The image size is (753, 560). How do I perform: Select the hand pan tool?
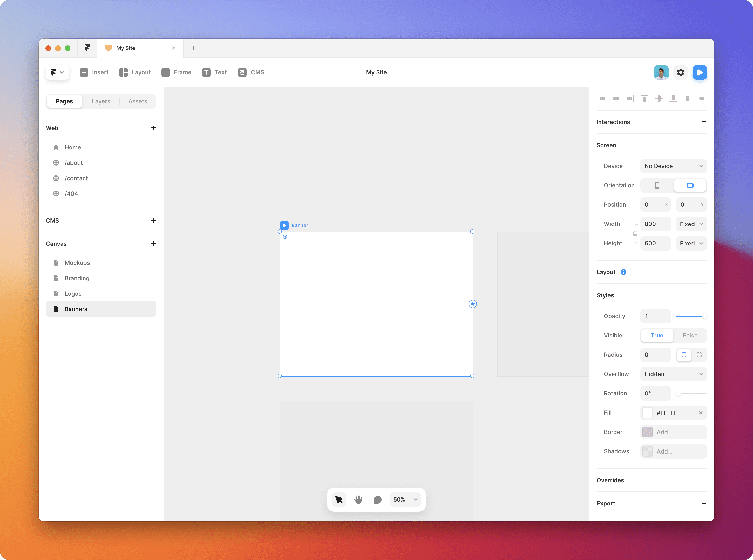(358, 499)
